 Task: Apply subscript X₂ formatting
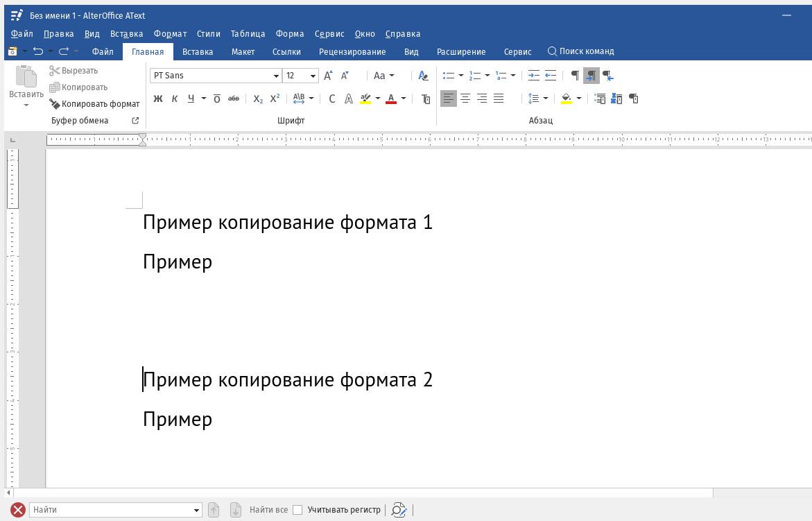click(258, 99)
